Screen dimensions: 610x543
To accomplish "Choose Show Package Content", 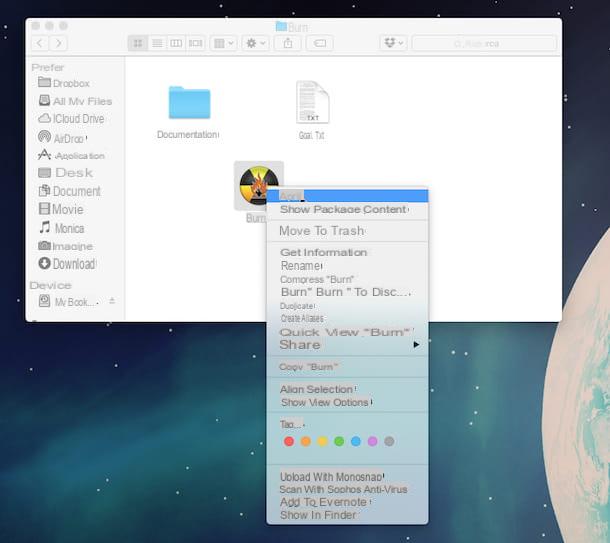I will tap(347, 209).
